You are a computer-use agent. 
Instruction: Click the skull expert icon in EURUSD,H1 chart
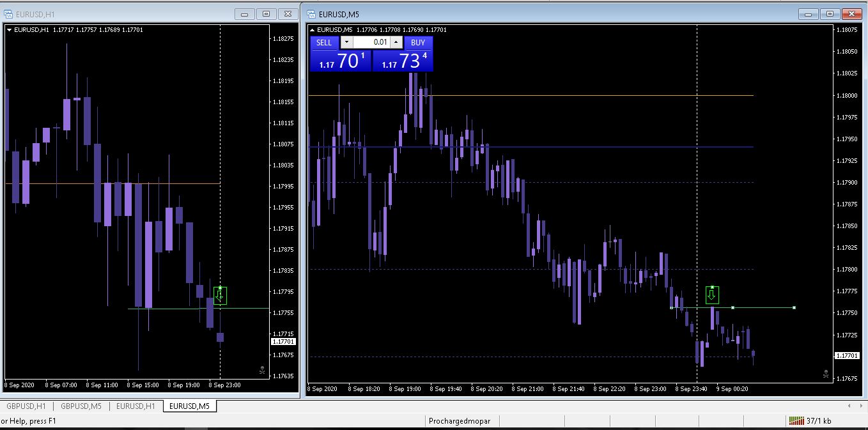coord(263,369)
